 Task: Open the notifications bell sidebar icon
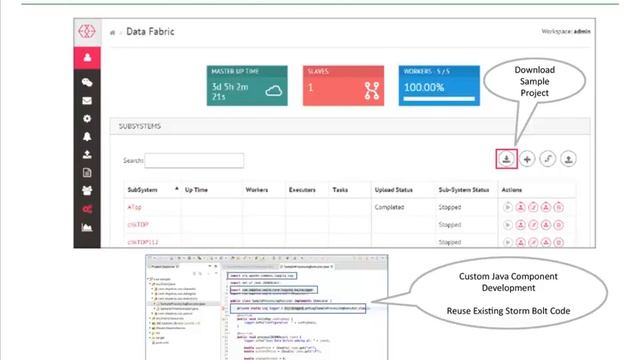pyautogui.click(x=87, y=137)
